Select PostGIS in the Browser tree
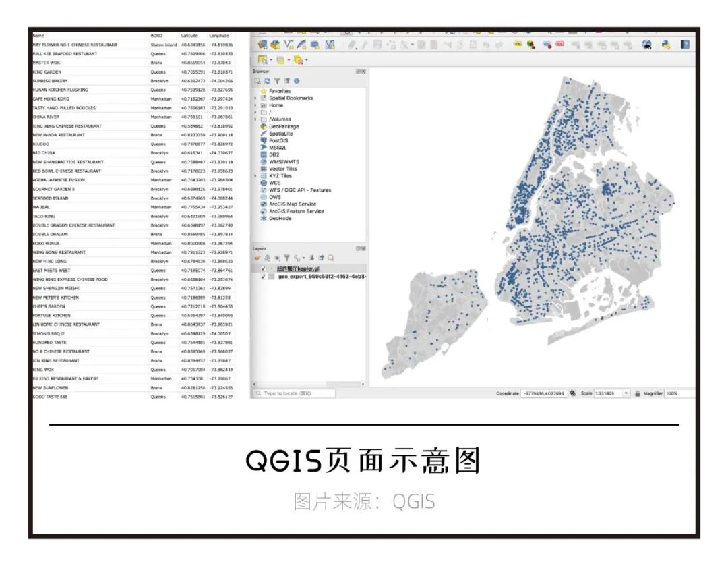728x566 pixels. click(274, 140)
